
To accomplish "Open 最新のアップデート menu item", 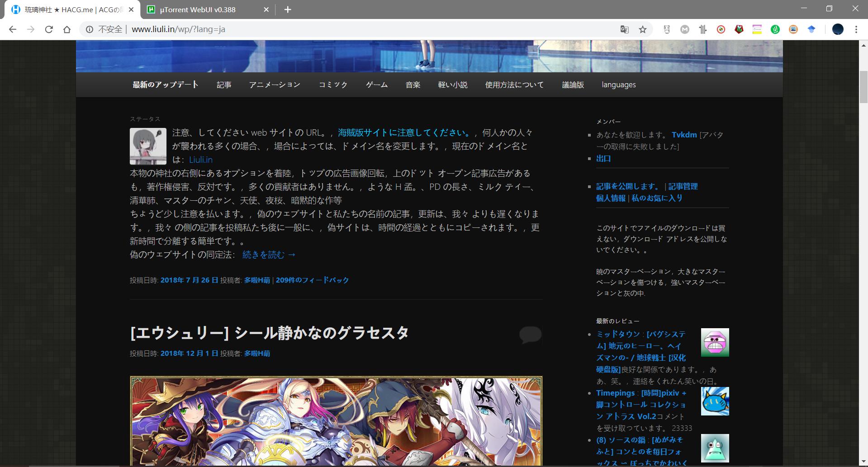I will pos(166,85).
